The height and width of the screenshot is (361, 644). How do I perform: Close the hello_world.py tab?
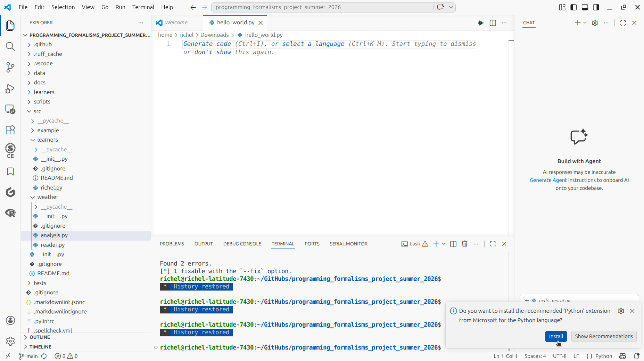click(x=261, y=23)
